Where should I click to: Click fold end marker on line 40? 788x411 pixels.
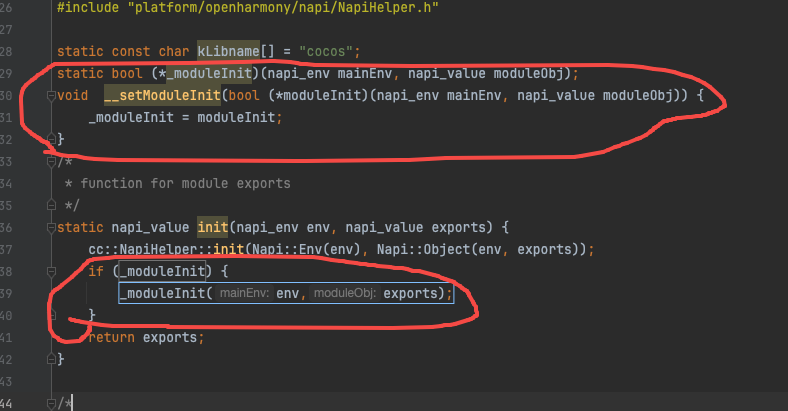point(50,315)
